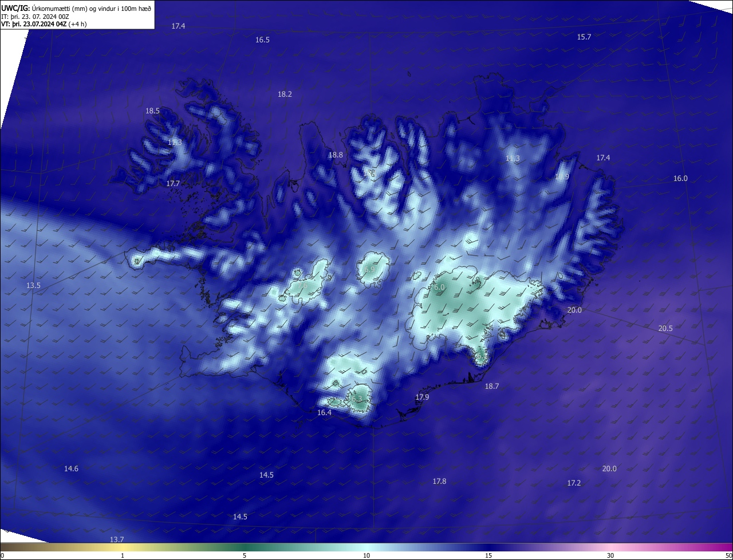Image resolution: width=733 pixels, height=560 pixels.
Task: Click the 18.2 value off the north coast
Action: pyautogui.click(x=285, y=94)
